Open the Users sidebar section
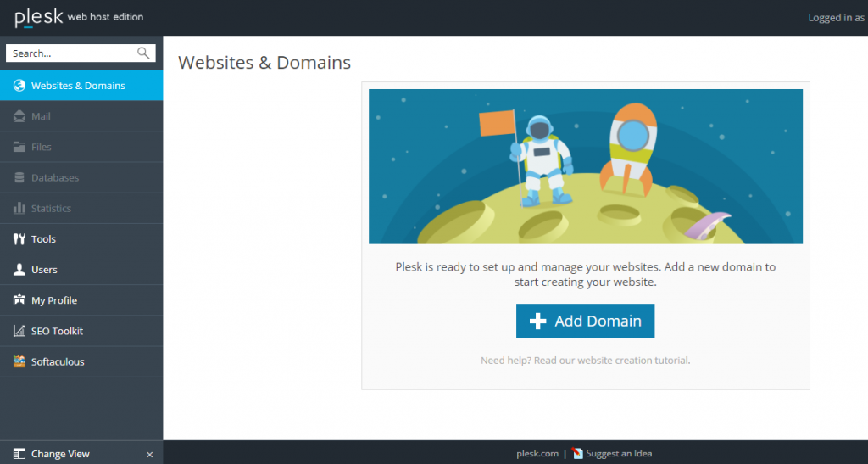Viewport: 868px width, 464px height. (x=44, y=270)
